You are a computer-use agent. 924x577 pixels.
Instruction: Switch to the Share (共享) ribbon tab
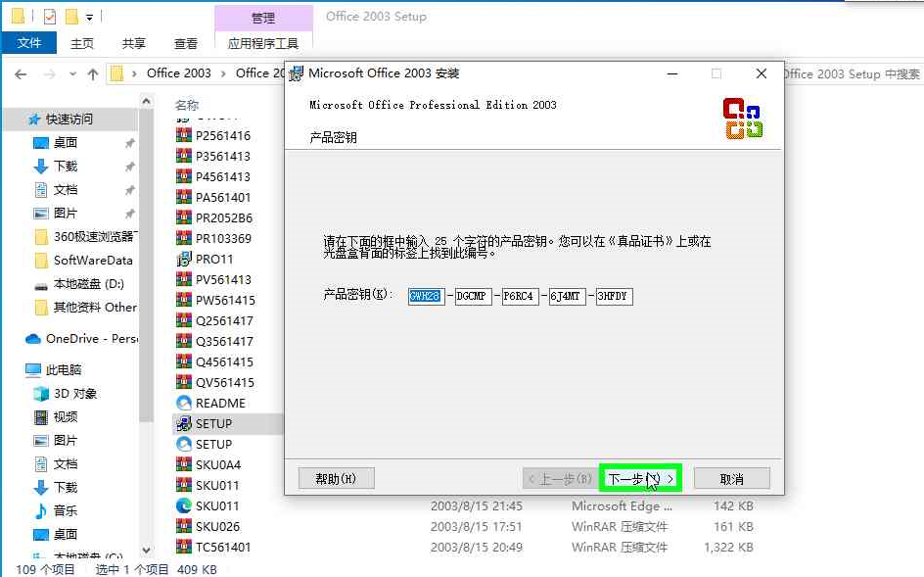(x=134, y=43)
